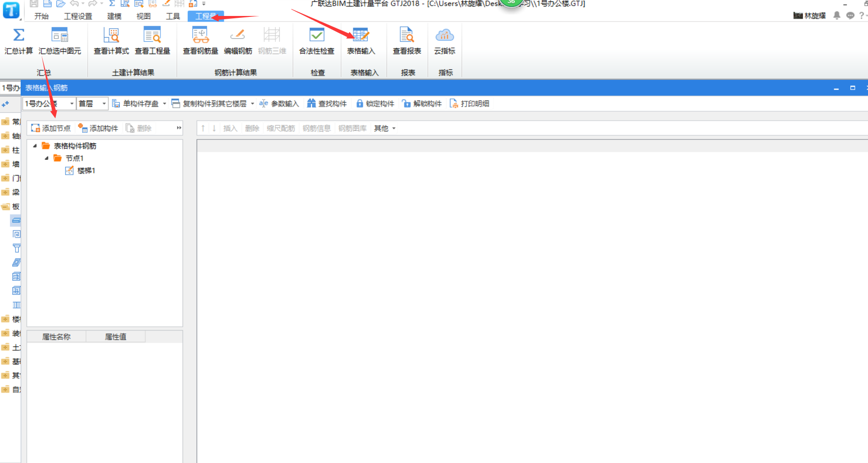Click the move-down arrow in rebar toolbar

[x=214, y=128]
